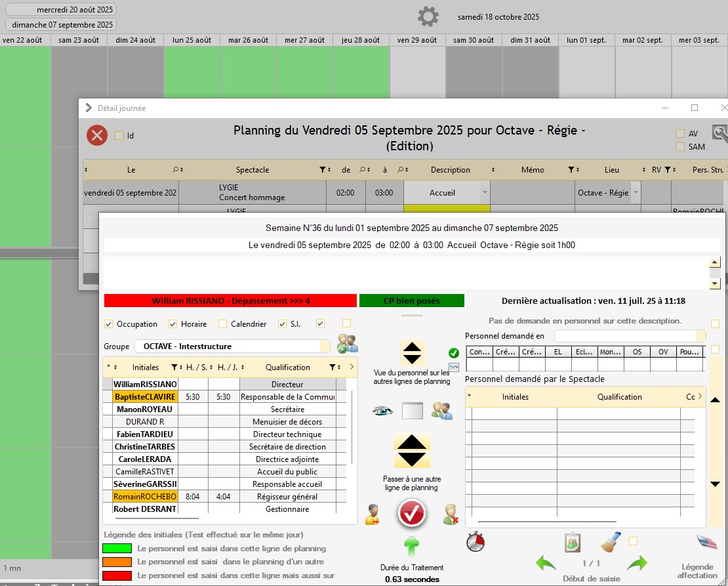The height and width of the screenshot is (586, 728).
Task: Click the red checkmark validation button
Action: click(x=412, y=513)
